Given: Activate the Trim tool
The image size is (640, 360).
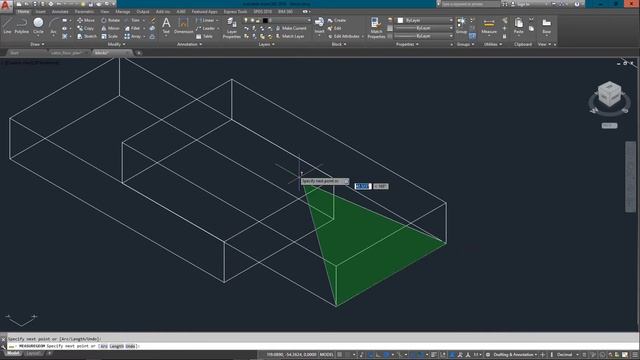Looking at the screenshot, I should click(x=133, y=20).
